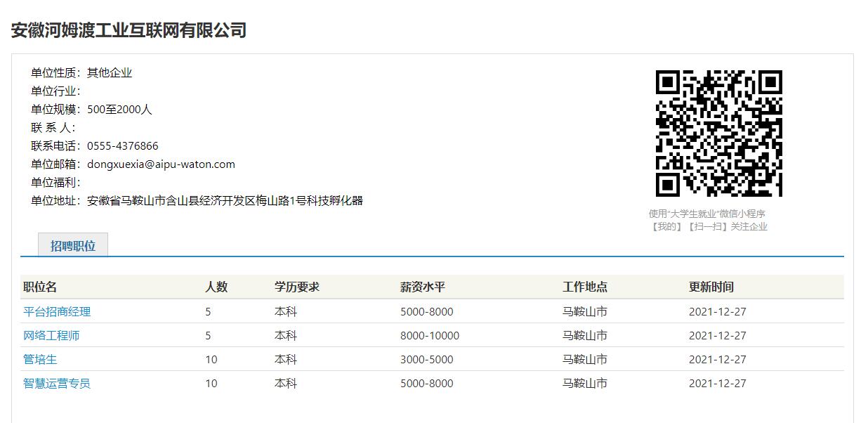Click the 薪资水平 column header
The height and width of the screenshot is (423, 868).
click(x=423, y=287)
